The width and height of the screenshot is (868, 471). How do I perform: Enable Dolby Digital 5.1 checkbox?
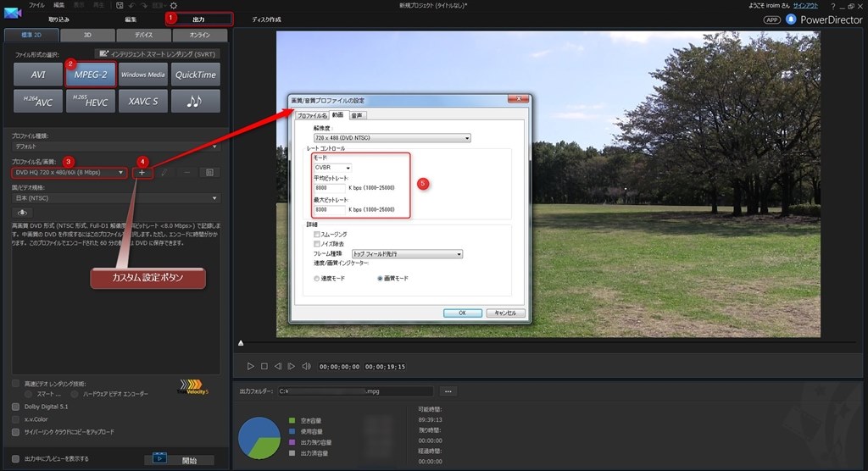pos(15,407)
